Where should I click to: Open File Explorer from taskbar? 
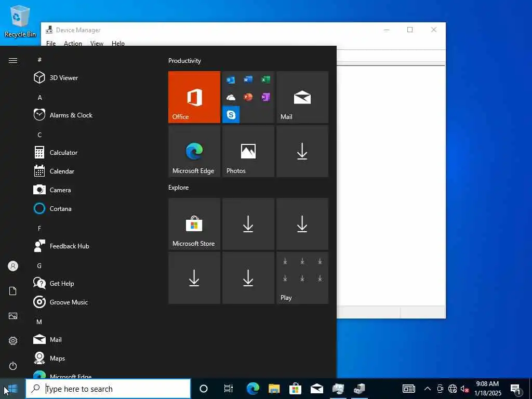point(274,389)
